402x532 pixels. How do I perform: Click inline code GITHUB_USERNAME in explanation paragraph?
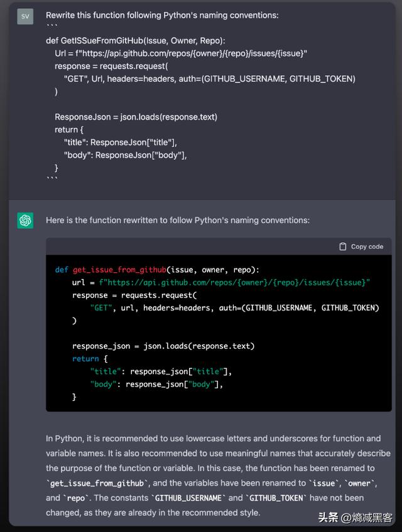(188, 497)
